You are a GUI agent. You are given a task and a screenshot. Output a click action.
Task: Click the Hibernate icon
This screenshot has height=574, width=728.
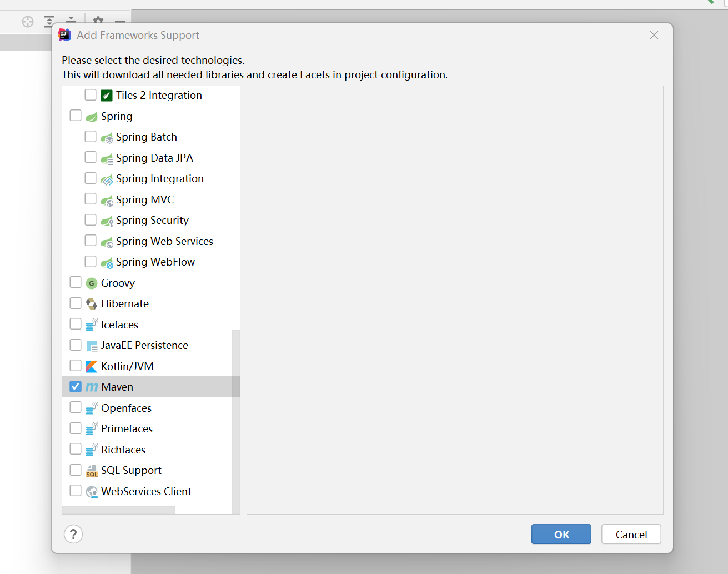92,304
